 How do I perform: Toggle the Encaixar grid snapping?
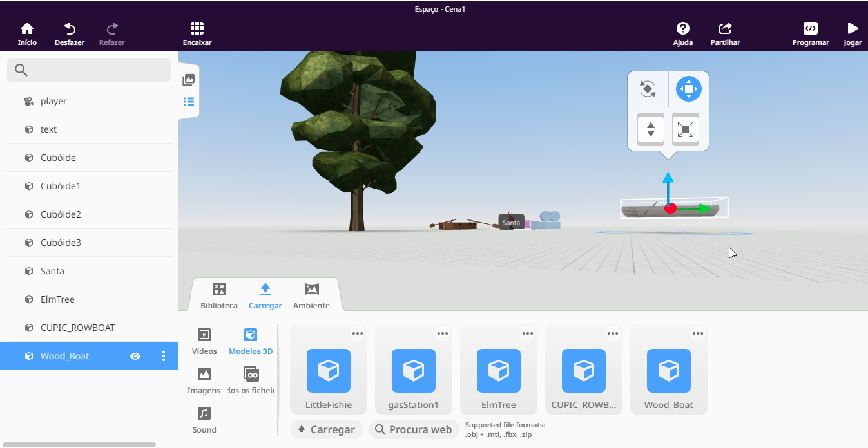(x=197, y=34)
